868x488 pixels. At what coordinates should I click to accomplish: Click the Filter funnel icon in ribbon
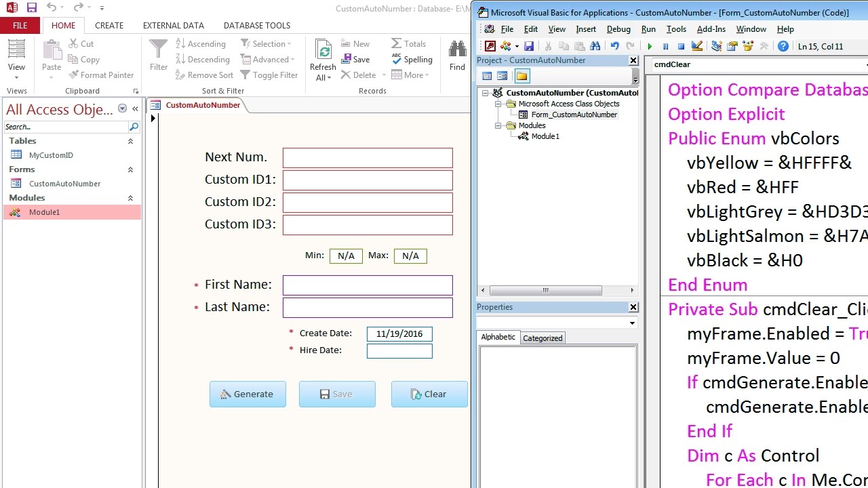point(159,56)
